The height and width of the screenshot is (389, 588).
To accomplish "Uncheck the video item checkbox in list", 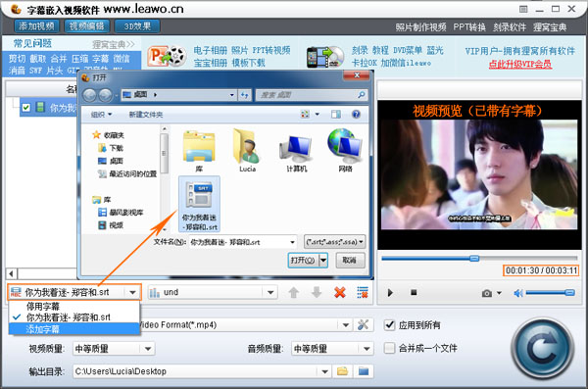I will [x=25, y=108].
